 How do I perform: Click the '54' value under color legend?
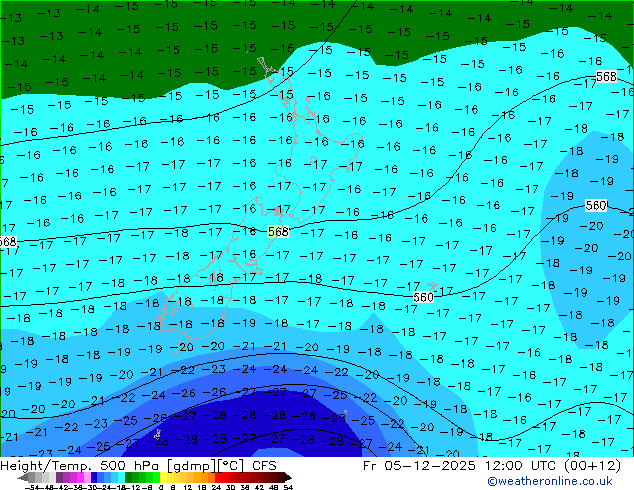[288, 487]
